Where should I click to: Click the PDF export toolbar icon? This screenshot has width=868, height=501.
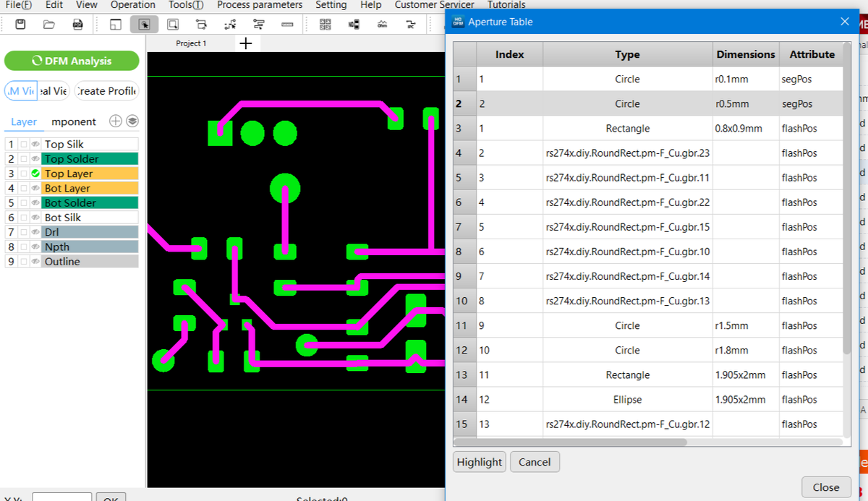[x=77, y=25]
